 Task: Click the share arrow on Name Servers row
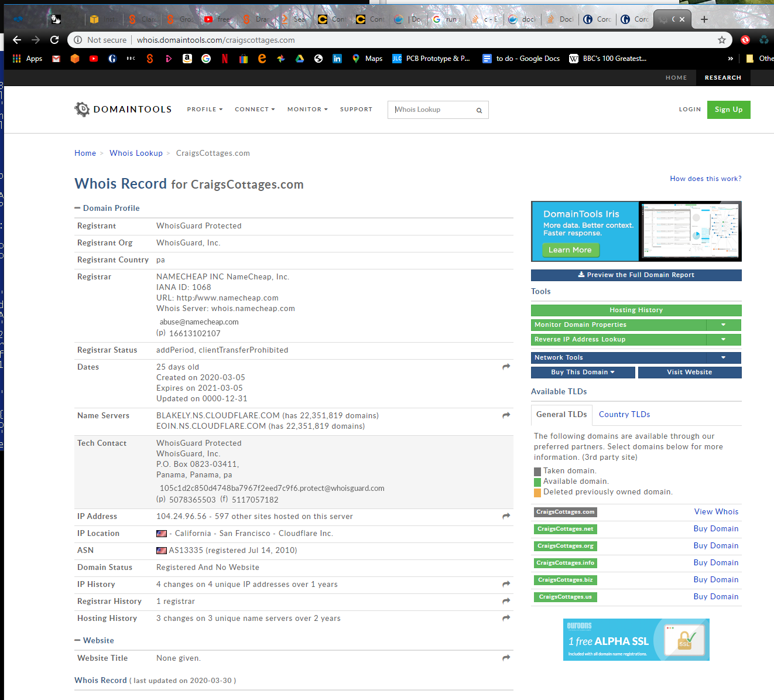point(506,415)
